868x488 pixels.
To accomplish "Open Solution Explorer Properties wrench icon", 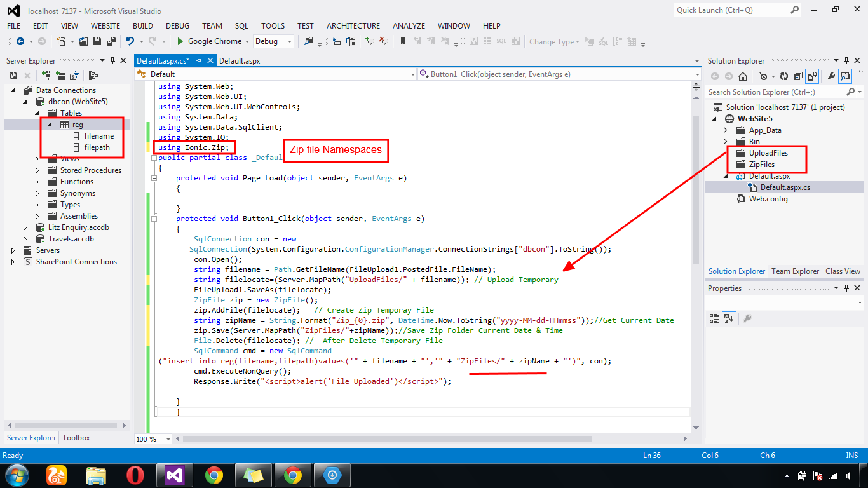I will pyautogui.click(x=831, y=76).
